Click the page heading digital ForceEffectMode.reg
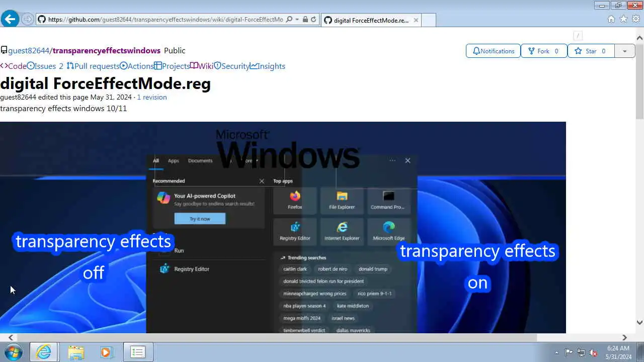Image resolution: width=644 pixels, height=362 pixels. click(105, 83)
